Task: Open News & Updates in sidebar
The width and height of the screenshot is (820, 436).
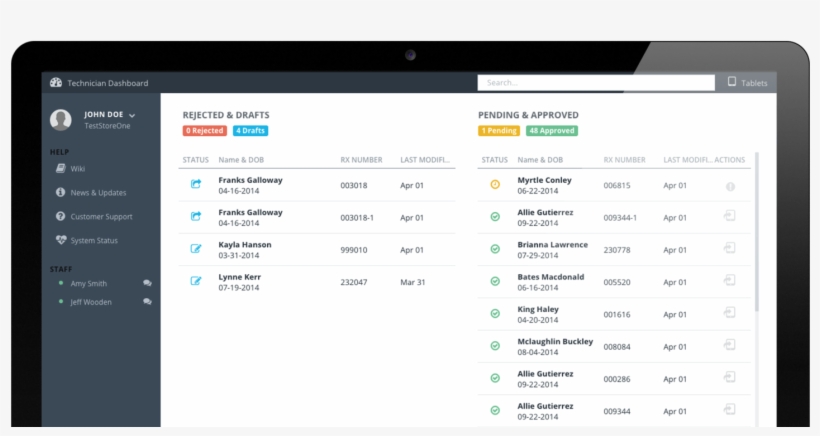Action: tap(98, 192)
